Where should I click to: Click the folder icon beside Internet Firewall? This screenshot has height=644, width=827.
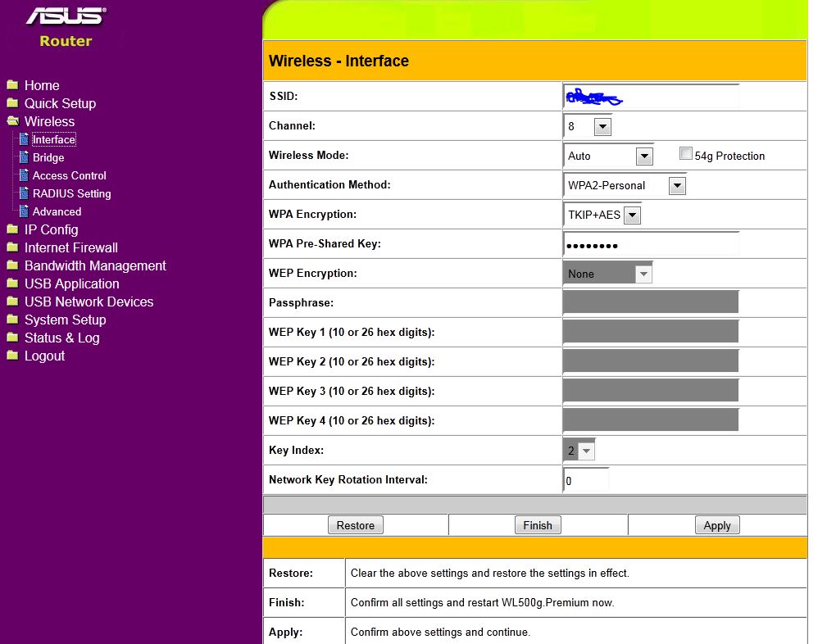(12, 247)
